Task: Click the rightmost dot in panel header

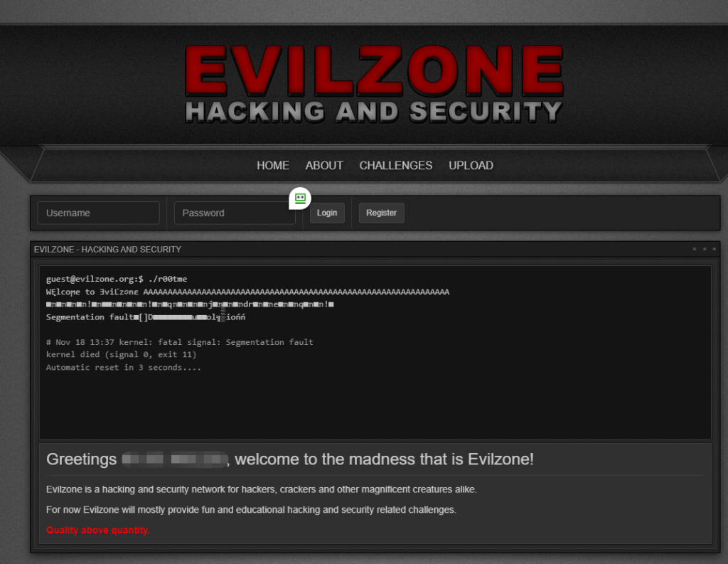Action: click(714, 249)
